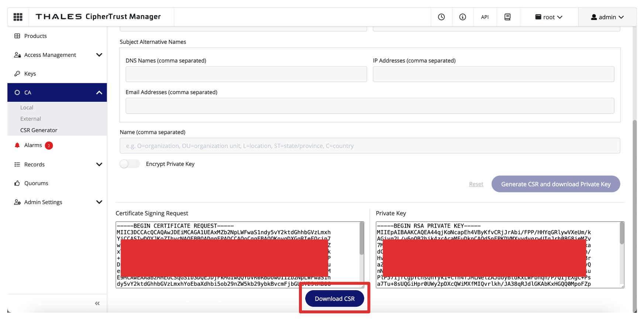The image size is (644, 320).
Task: Click the Alarms sidebar label
Action: (33, 145)
